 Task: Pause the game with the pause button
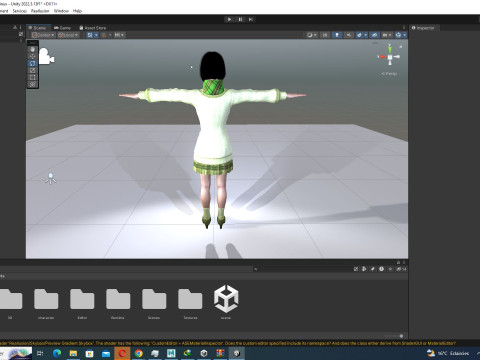(x=240, y=19)
